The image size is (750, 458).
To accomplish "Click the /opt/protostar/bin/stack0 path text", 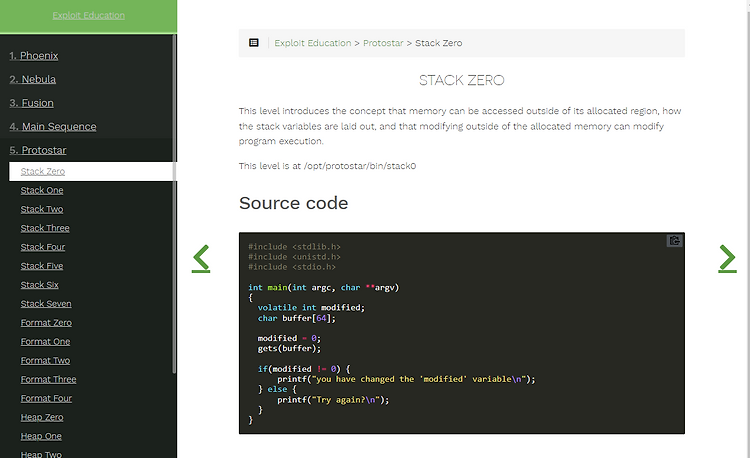I will tap(360, 166).
